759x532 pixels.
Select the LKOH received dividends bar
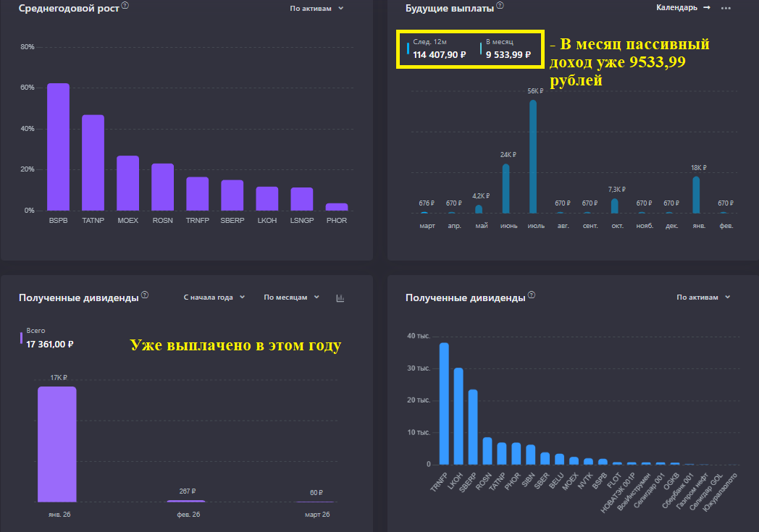point(458,416)
